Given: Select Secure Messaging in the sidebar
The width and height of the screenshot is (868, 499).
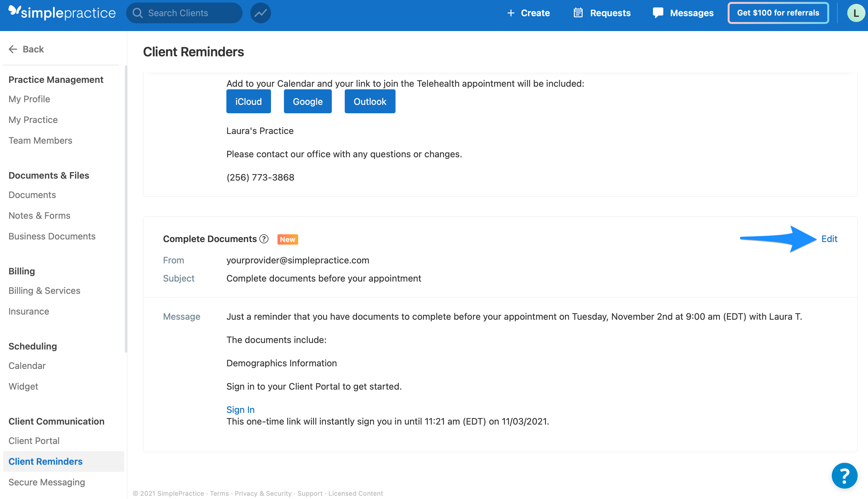Looking at the screenshot, I should (x=47, y=482).
